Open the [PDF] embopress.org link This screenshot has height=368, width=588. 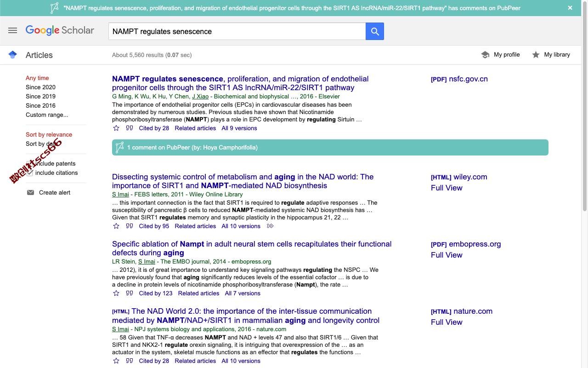tap(466, 244)
